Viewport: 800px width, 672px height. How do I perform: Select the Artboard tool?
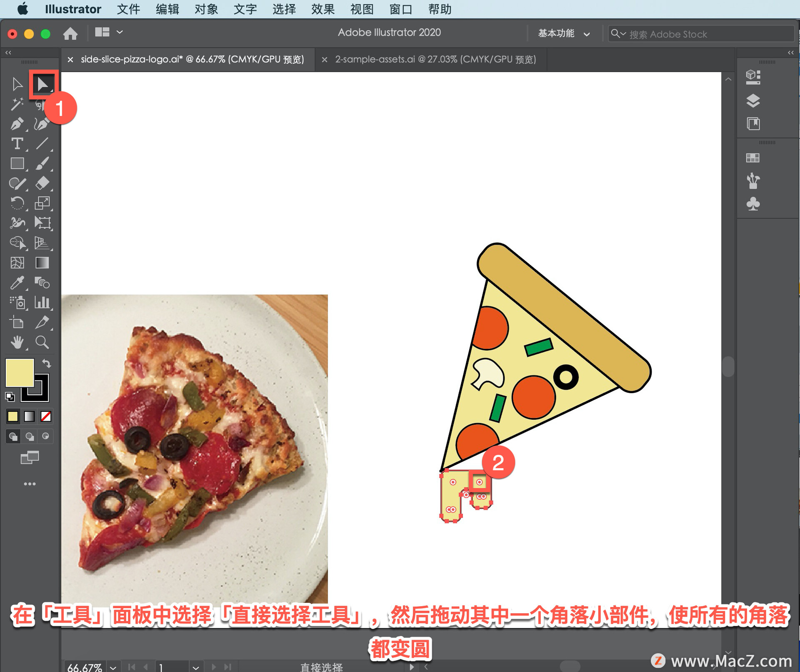[x=17, y=322]
